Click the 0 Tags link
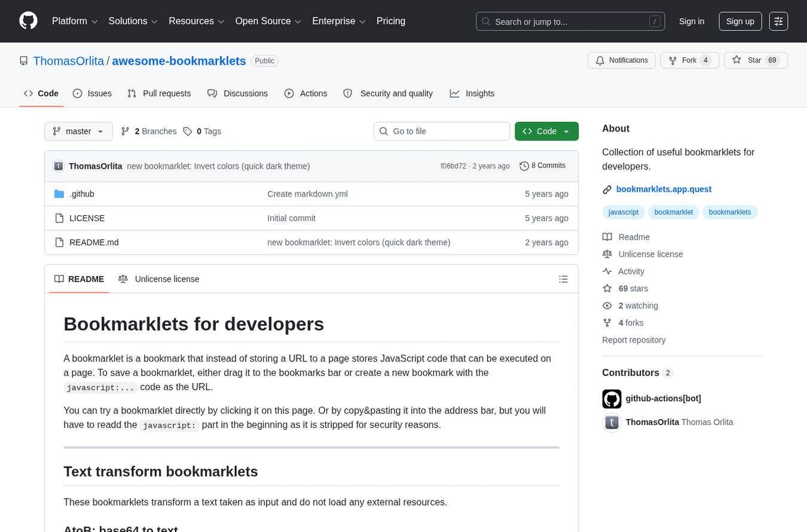807x532 pixels. (x=202, y=132)
